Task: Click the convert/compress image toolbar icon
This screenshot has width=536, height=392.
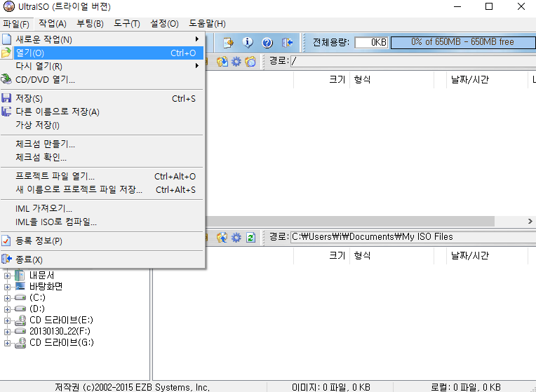Action: pos(228,42)
